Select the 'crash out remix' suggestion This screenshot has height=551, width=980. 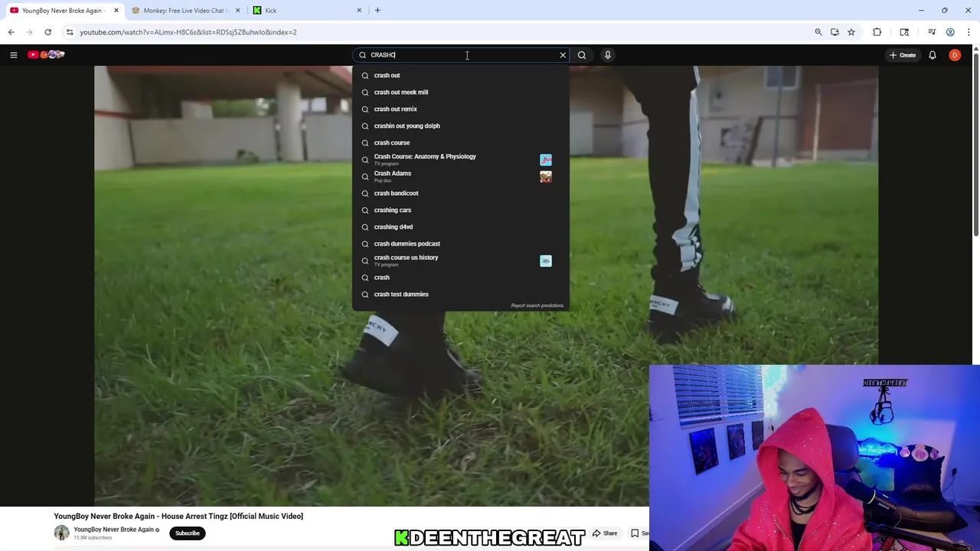click(460, 109)
